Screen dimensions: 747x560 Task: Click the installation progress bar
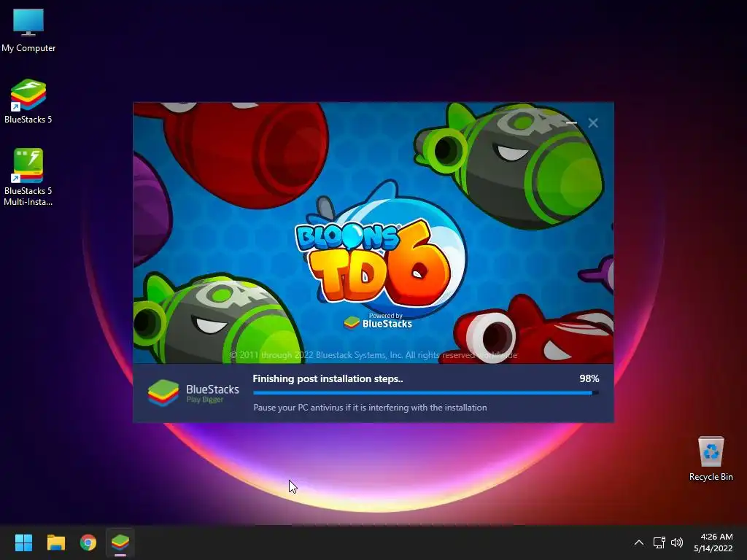tap(426, 393)
